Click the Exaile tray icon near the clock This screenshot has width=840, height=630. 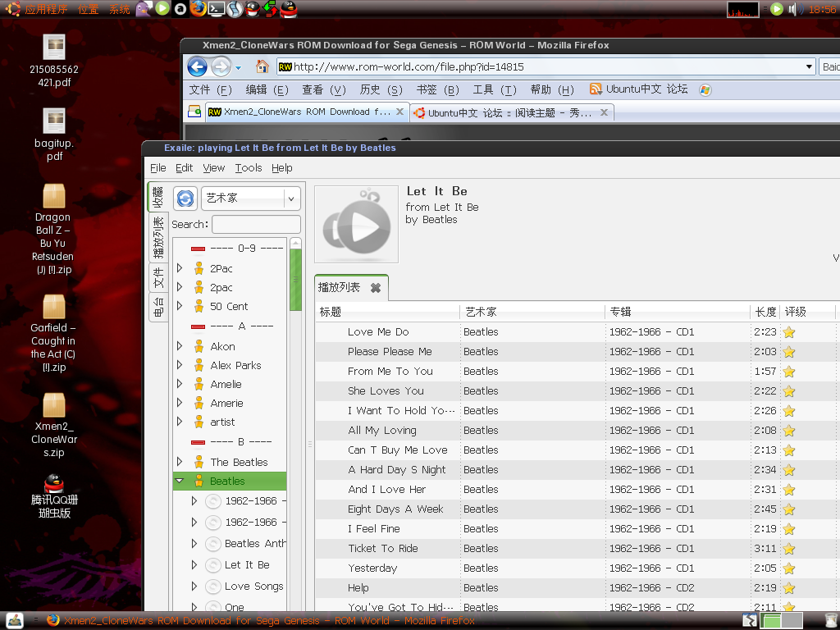click(776, 9)
